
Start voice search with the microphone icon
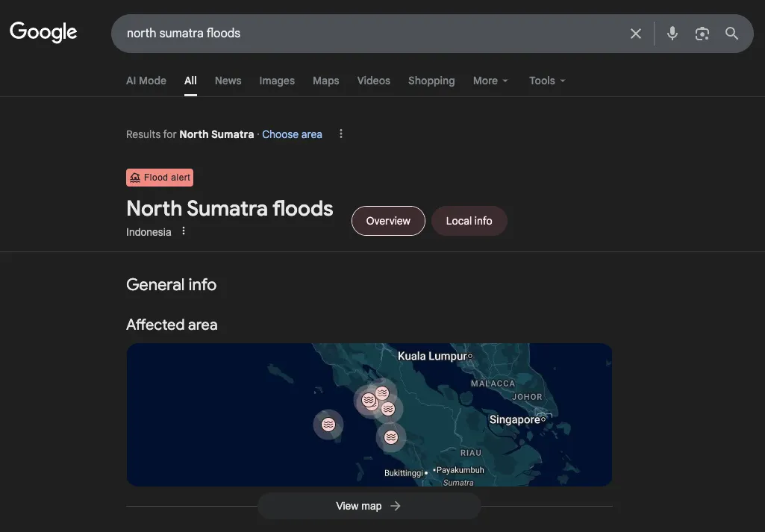click(672, 33)
